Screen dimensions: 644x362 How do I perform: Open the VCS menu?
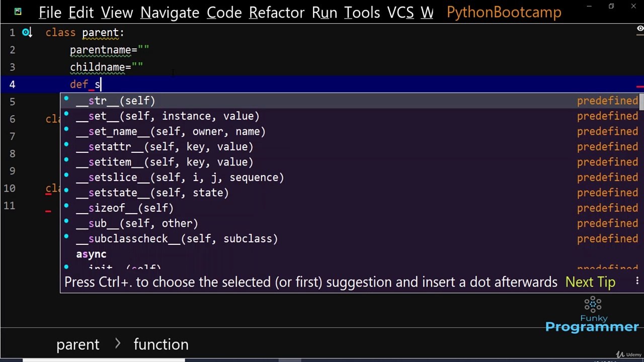400,13
